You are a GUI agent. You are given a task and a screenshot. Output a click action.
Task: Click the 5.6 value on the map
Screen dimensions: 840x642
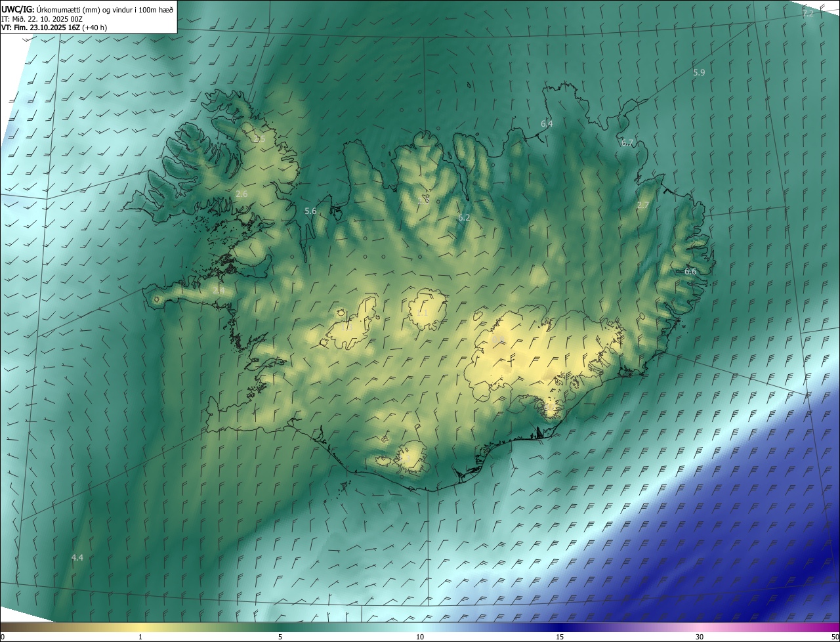pyautogui.click(x=310, y=211)
